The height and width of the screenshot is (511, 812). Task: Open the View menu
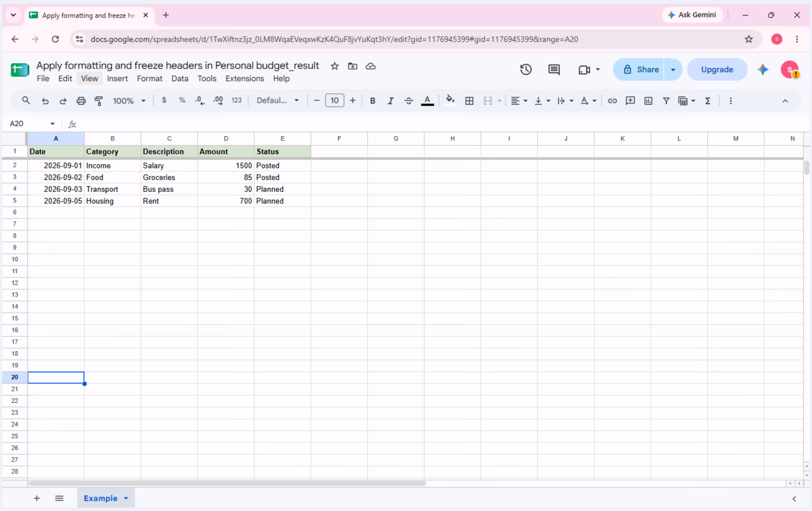click(x=89, y=79)
